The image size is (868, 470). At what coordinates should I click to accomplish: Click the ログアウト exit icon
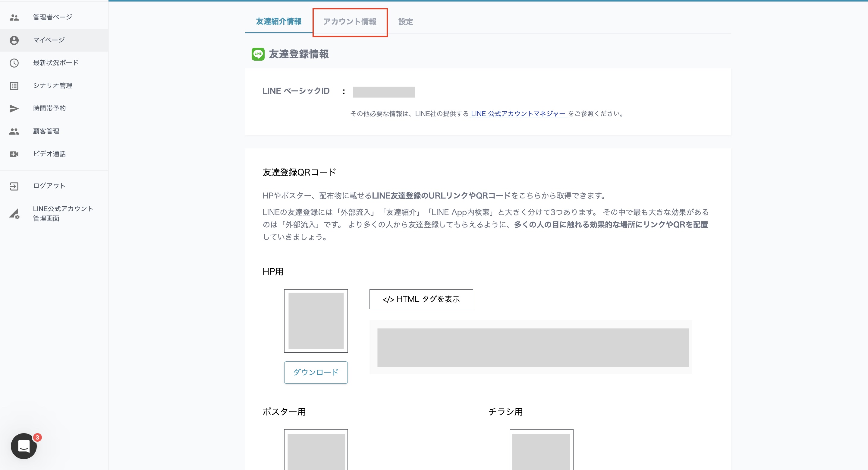(14, 186)
